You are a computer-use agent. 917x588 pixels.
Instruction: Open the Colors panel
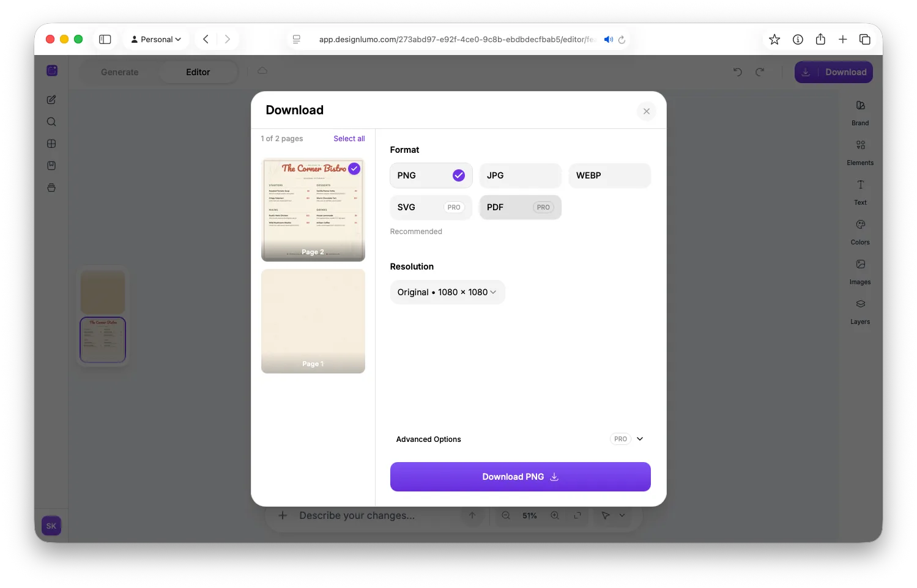point(860,232)
